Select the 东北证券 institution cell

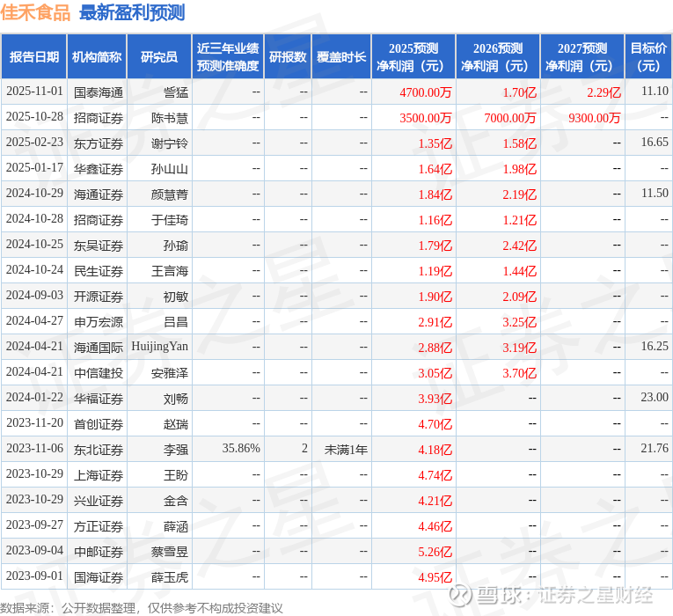99,450
